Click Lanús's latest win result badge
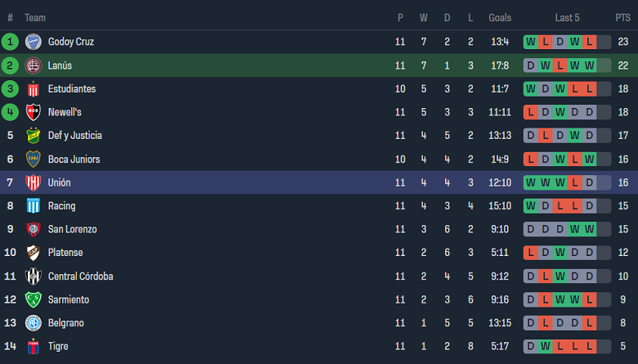The image size is (638, 364). pyautogui.click(x=590, y=65)
